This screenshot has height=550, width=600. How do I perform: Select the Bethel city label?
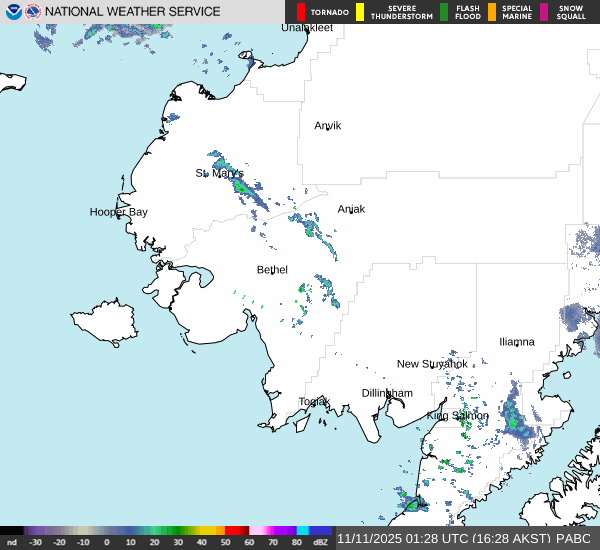click(272, 270)
